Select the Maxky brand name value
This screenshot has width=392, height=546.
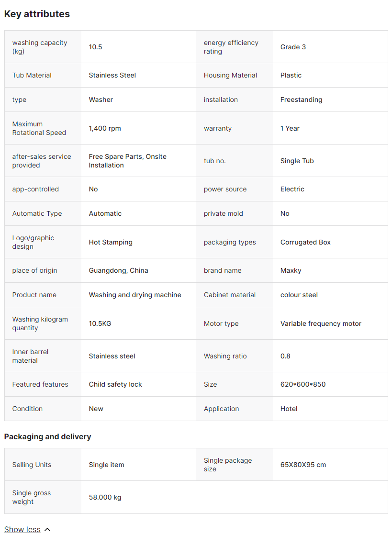(x=291, y=270)
